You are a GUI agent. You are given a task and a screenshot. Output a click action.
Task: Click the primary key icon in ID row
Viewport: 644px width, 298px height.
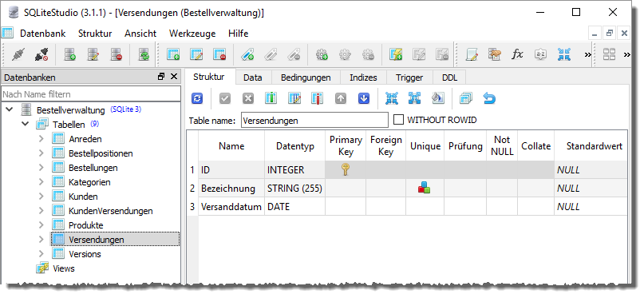coord(346,169)
